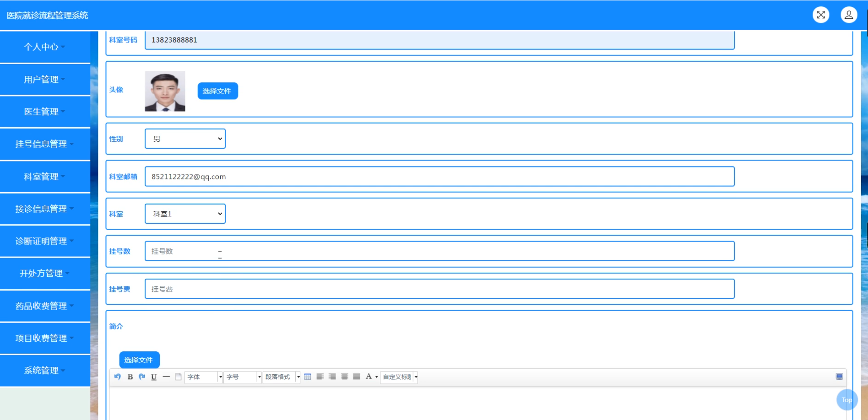The width and height of the screenshot is (868, 420).
Task: Click the 挂号数 input field
Action: (x=439, y=251)
